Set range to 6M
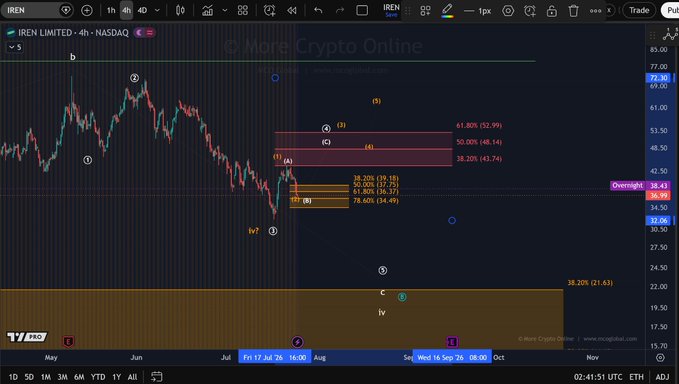The width and height of the screenshot is (679, 384). 79,377
